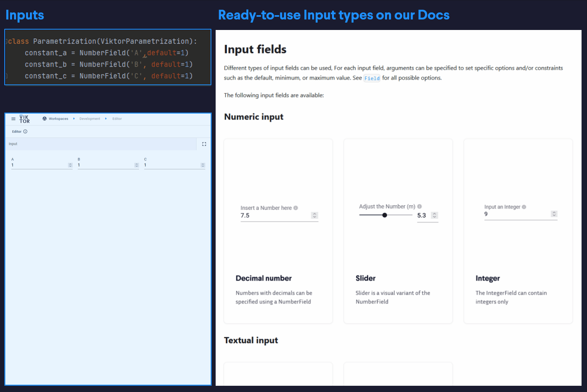Click the slider handle in the Slider example
Screen dimensions: 587x392
tap(385, 215)
